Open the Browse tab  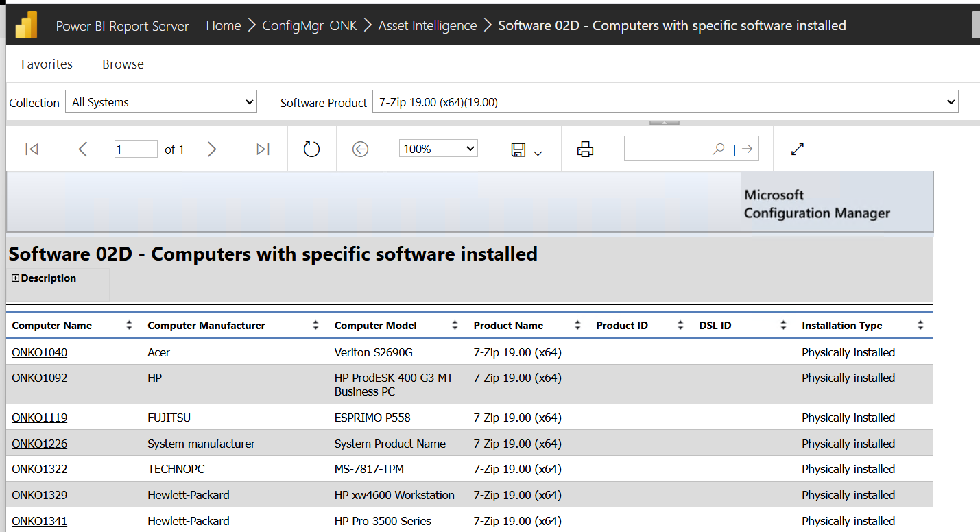pyautogui.click(x=123, y=64)
